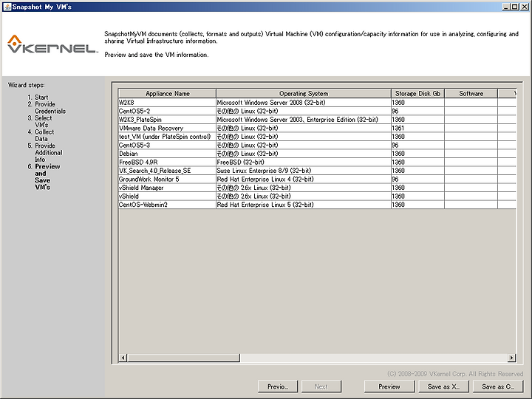The height and width of the screenshot is (399, 532).
Task: Select the vShield appliance cell
Action: [167, 196]
